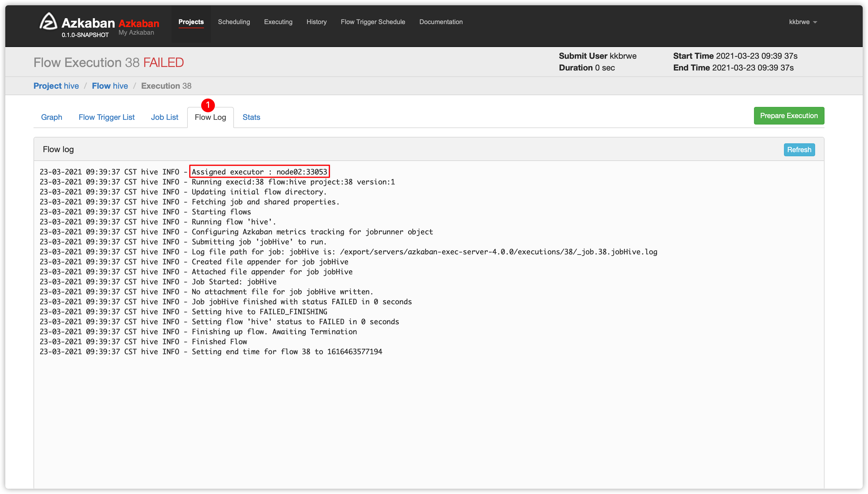Switch to the Job List tab
Screen dimensions: 868x494
[x=164, y=117]
